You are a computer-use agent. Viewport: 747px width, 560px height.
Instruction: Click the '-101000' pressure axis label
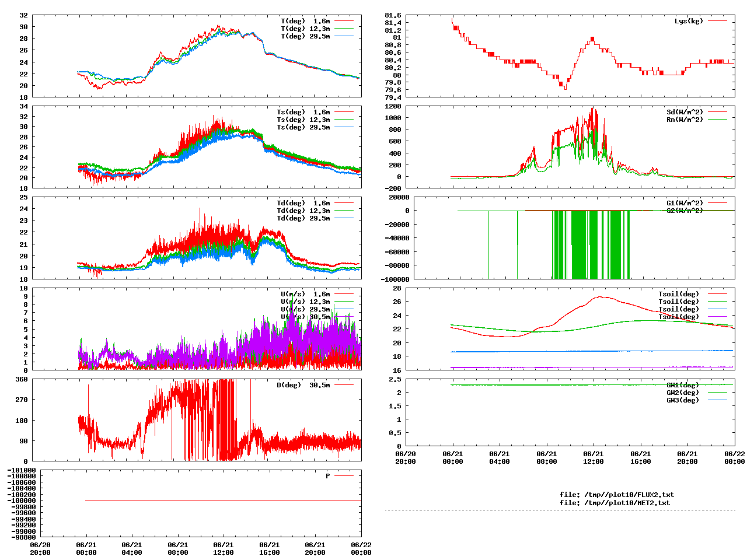click(22, 470)
